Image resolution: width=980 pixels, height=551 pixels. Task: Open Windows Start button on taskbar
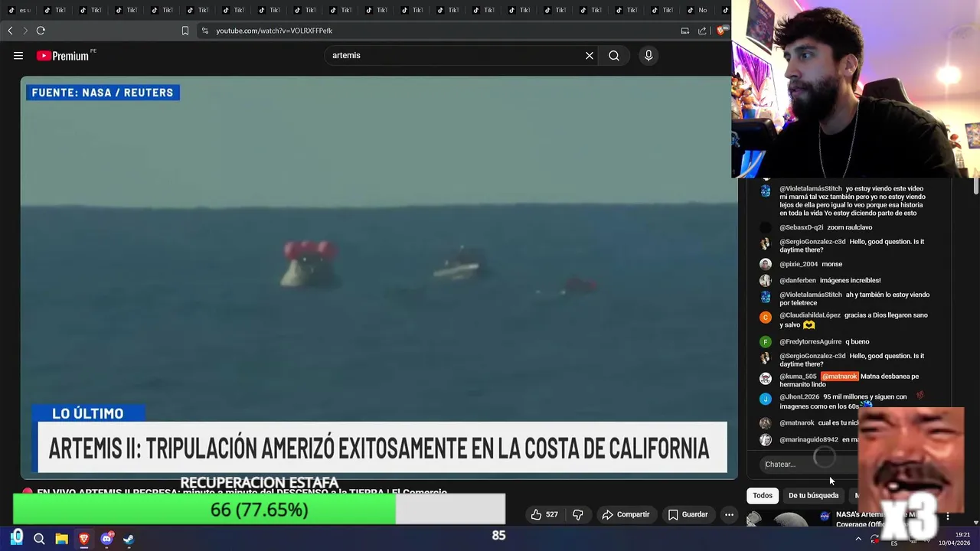[x=17, y=538]
